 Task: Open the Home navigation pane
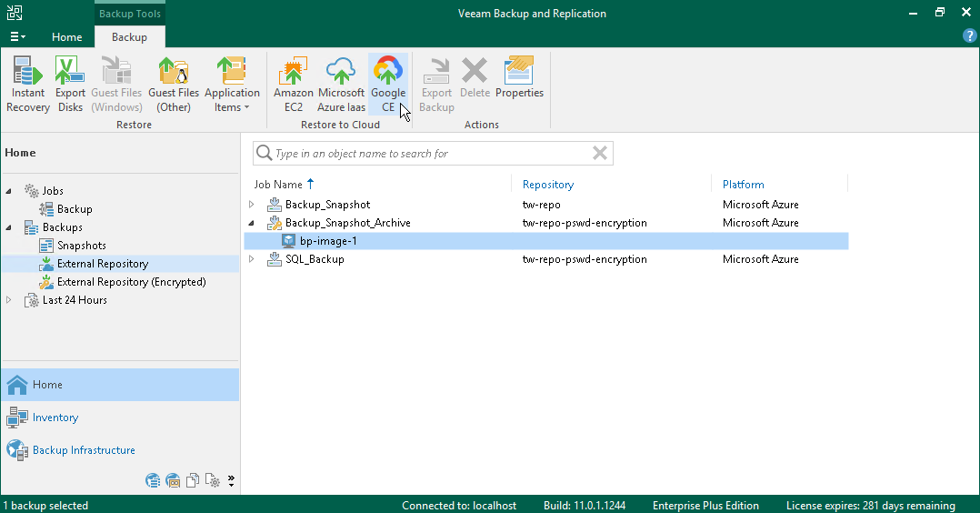[120, 385]
